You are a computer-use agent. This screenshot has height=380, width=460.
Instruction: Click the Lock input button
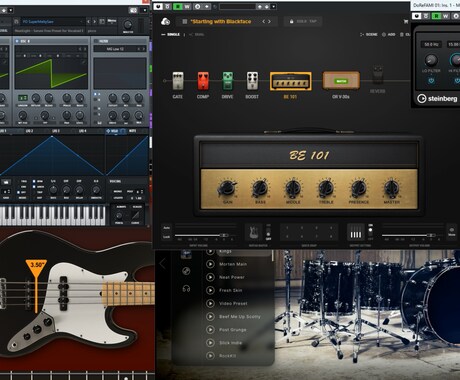(x=166, y=237)
